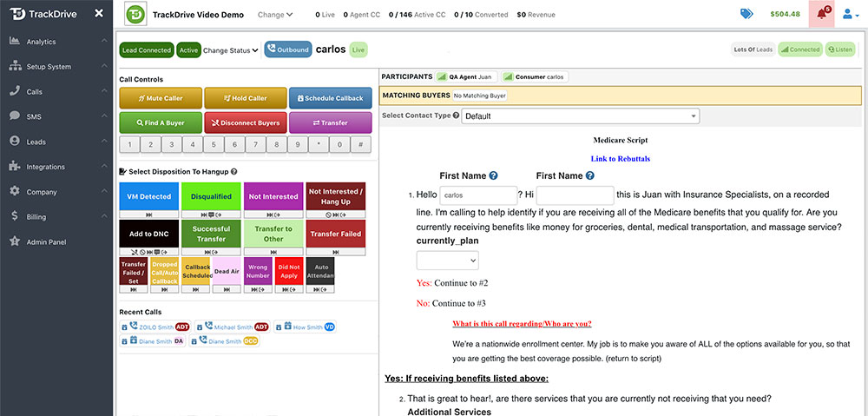Select the Transfer to Other disposition
Screen dimensions: 868x416
pyautogui.click(x=273, y=234)
